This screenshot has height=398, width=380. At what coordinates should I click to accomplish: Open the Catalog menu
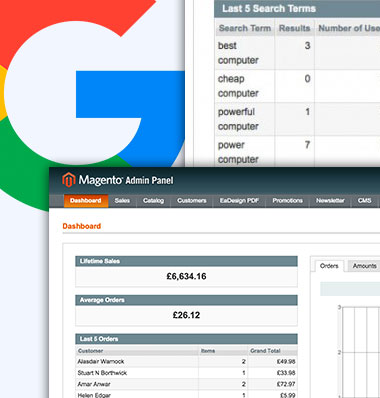(153, 201)
